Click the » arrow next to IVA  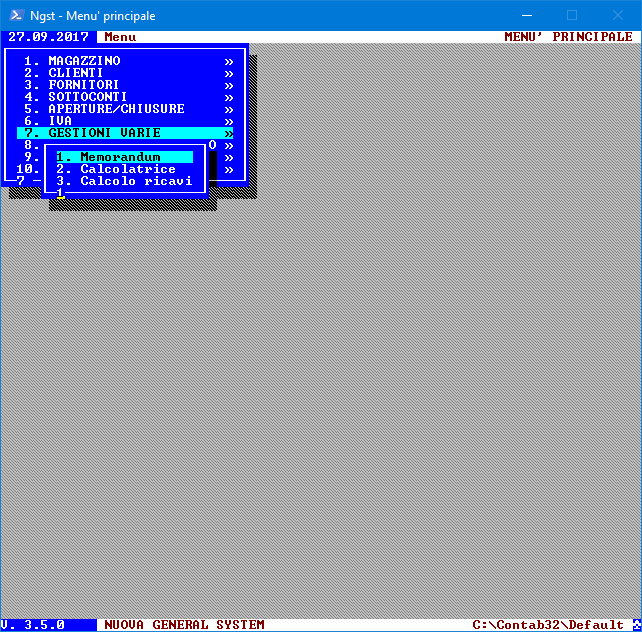[229, 121]
